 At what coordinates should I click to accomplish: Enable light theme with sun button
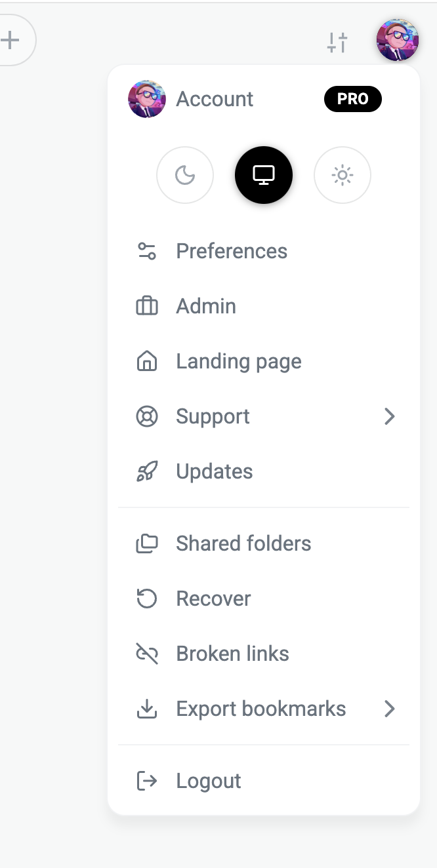[343, 175]
